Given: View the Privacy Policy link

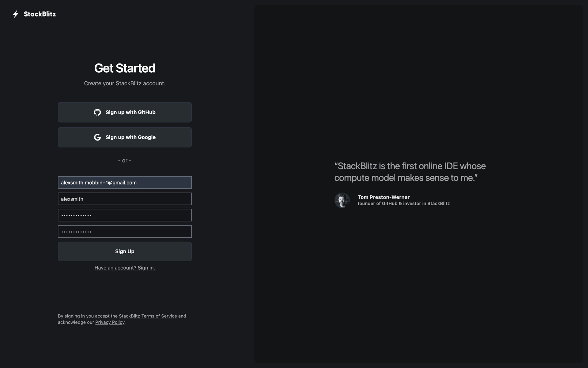Looking at the screenshot, I should point(110,322).
